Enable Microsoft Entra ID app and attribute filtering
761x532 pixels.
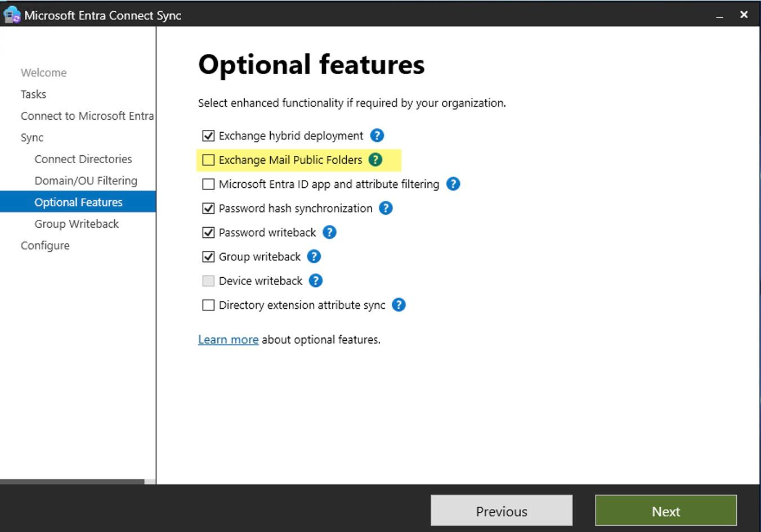[x=208, y=184]
